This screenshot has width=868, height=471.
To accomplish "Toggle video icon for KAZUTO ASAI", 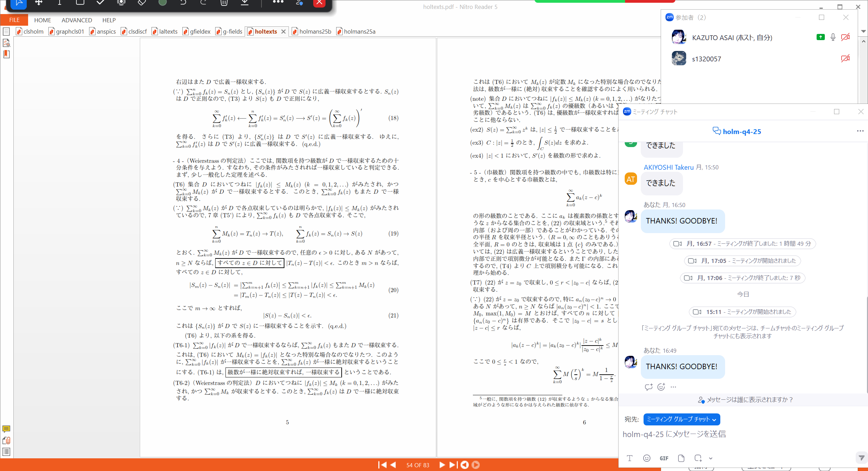I will pos(845,37).
